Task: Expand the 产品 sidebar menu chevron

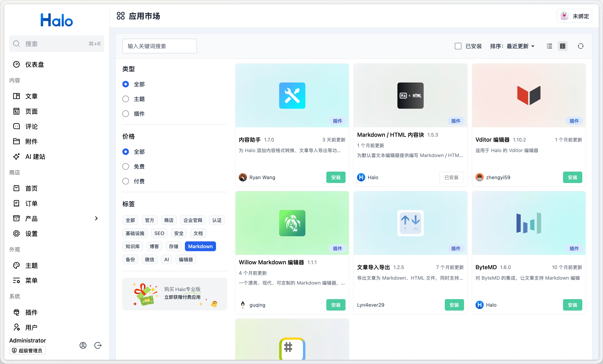Action: click(x=96, y=218)
